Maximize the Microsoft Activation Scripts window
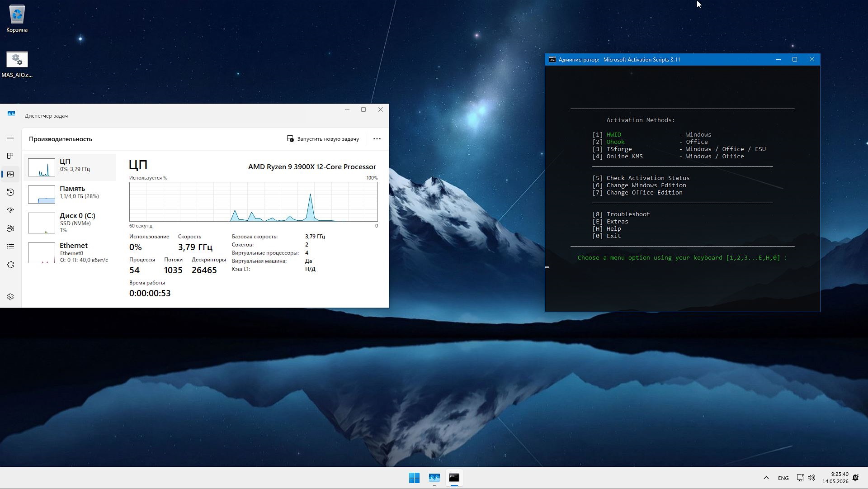The height and width of the screenshot is (489, 868). click(795, 60)
